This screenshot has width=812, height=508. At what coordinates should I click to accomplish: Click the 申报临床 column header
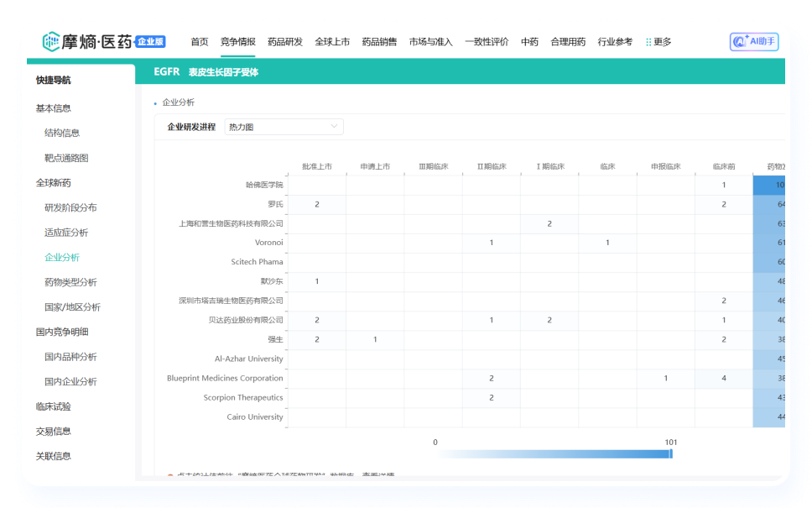666,166
